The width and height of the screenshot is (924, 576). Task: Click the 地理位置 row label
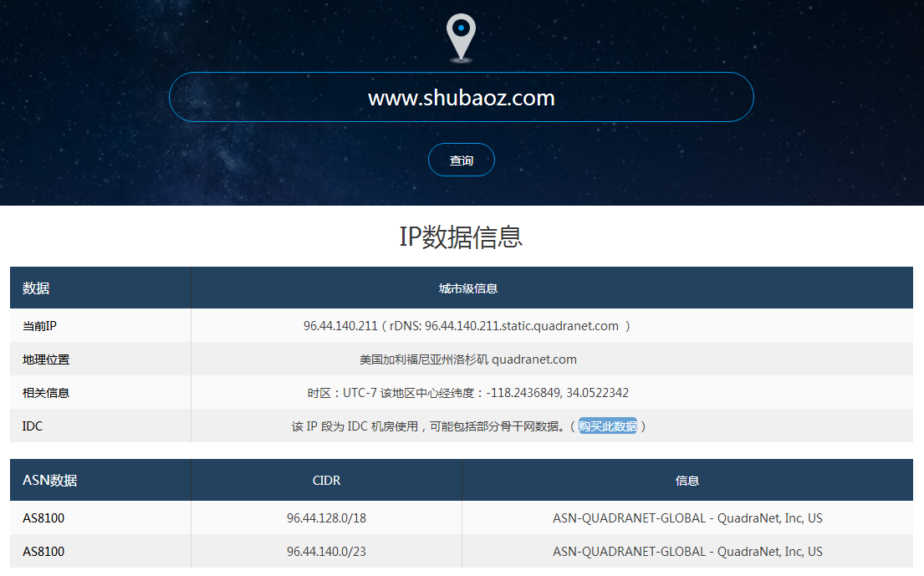[46, 359]
